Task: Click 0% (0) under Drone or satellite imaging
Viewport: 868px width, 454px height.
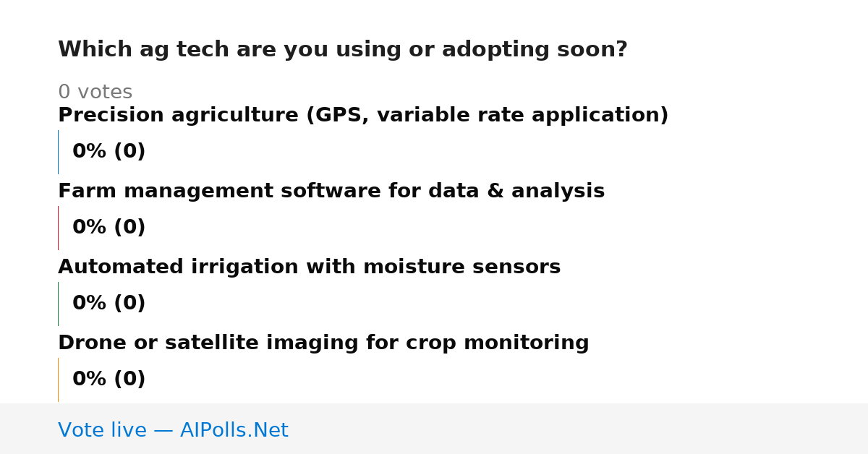Action: 109,380
